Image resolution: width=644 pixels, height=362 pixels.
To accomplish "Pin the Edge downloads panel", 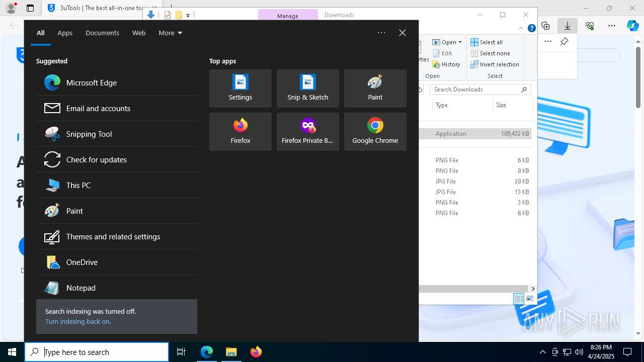I will tap(565, 42).
